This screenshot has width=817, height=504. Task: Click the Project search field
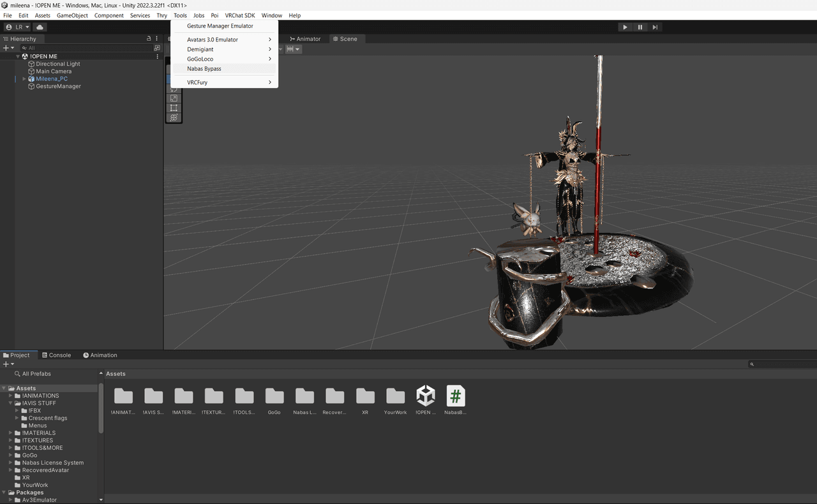[x=783, y=364]
